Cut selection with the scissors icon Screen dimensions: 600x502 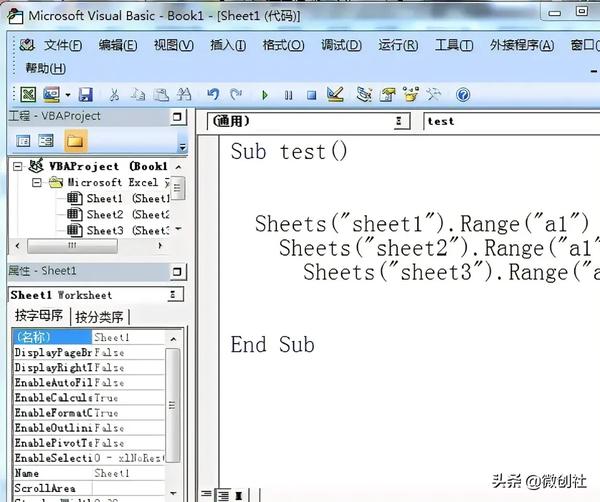114,95
